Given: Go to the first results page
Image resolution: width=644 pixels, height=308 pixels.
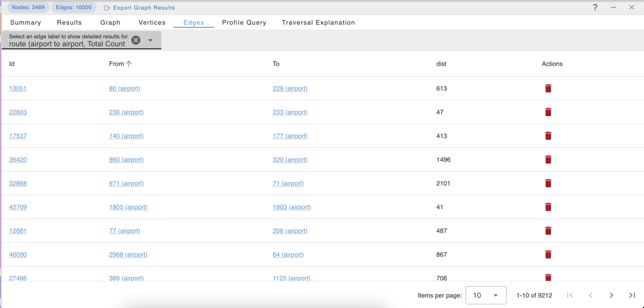Looking at the screenshot, I should pyautogui.click(x=570, y=295).
